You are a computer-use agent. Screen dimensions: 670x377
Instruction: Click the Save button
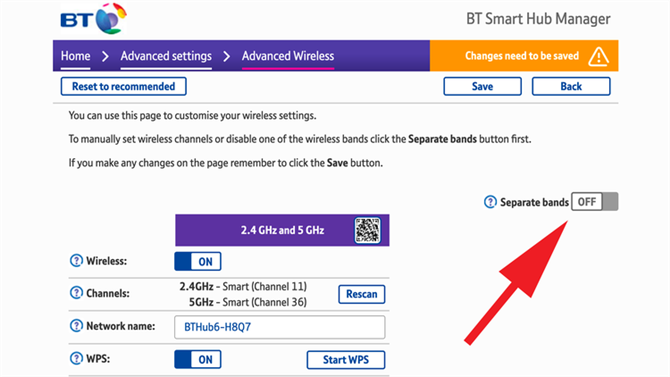point(482,86)
